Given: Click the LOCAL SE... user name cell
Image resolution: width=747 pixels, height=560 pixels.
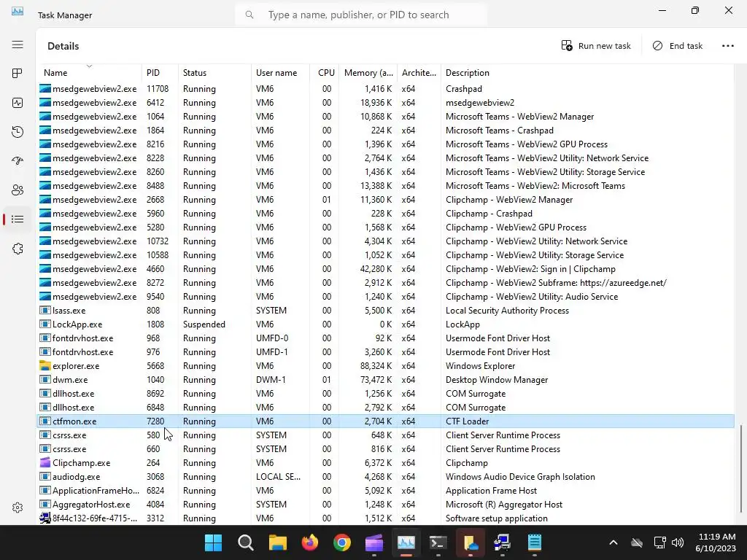Looking at the screenshot, I should 278,477.
